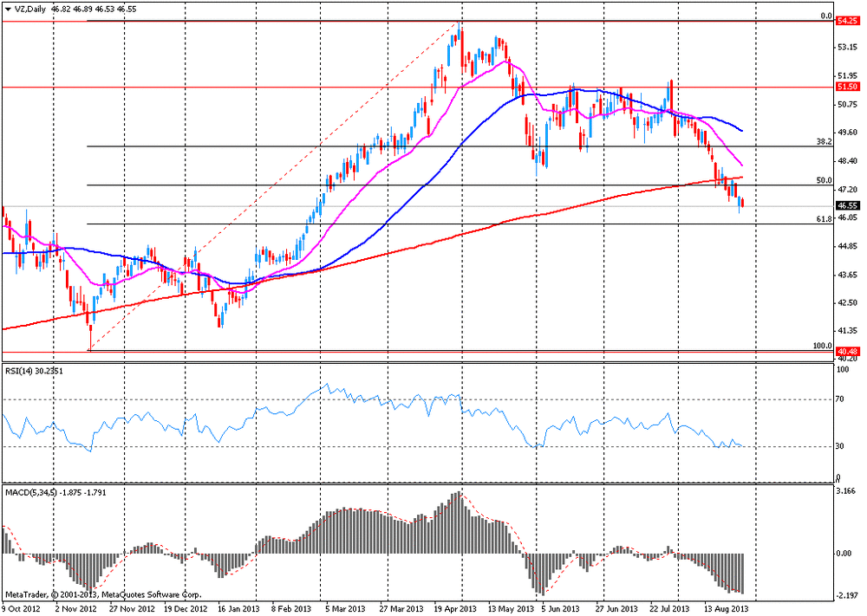Click the RSI scale value 100
This screenshot has width=867, height=616.
[842, 370]
